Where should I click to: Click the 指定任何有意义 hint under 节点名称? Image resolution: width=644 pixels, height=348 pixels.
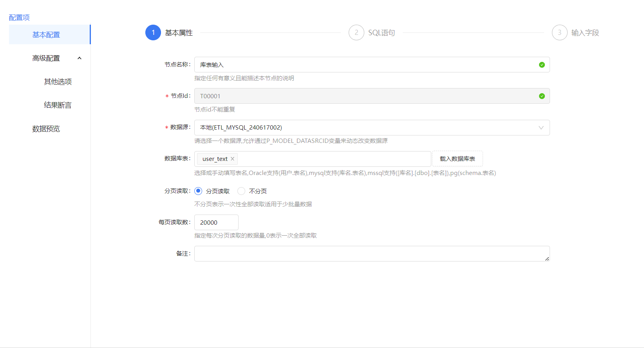pos(244,78)
